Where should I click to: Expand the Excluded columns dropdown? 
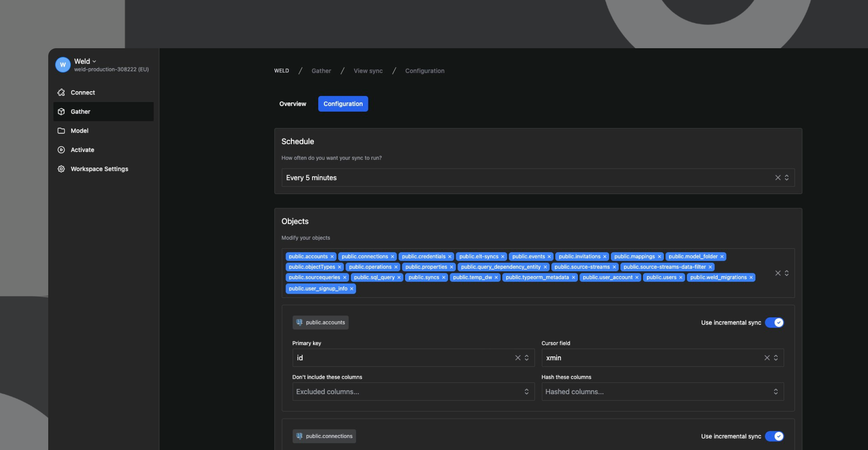[526, 392]
